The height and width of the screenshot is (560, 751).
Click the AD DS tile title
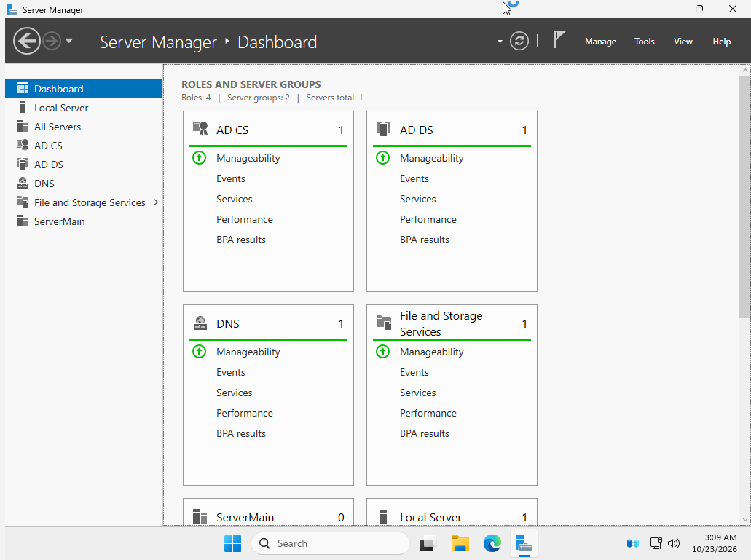416,130
